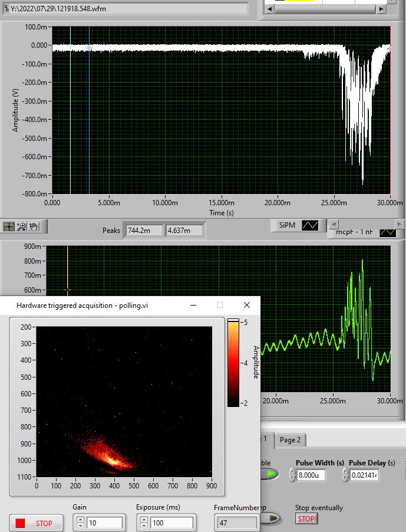Open the mcpF plot legend line icon
The image size is (406, 532).
[388, 232]
